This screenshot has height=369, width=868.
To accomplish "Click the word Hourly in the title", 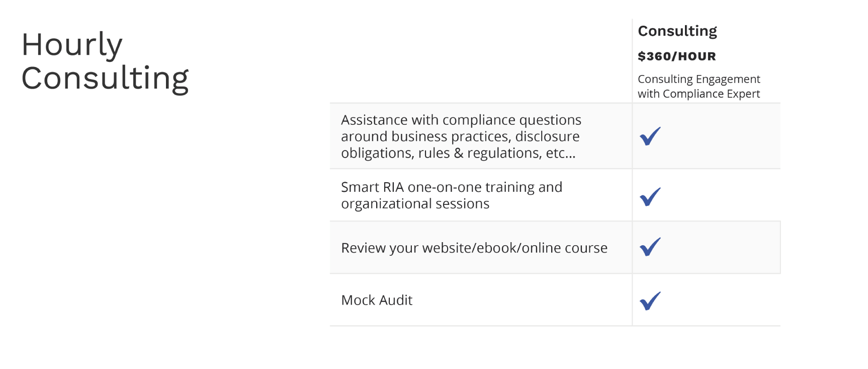I will [72, 45].
